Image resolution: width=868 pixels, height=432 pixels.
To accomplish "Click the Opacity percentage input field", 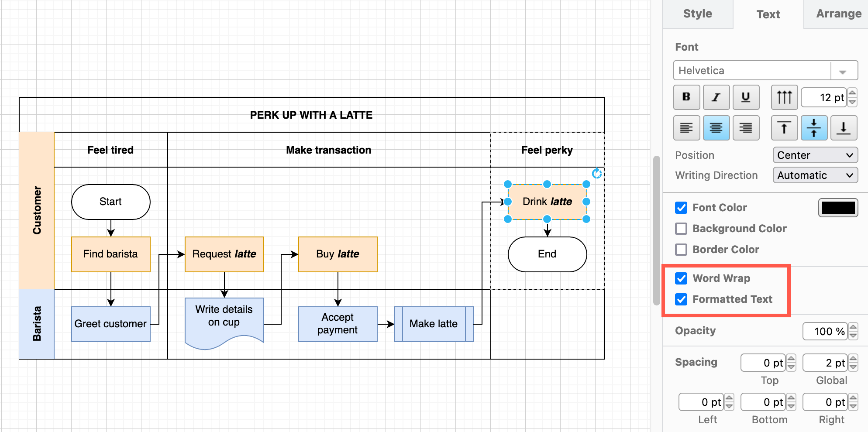I will (x=825, y=331).
